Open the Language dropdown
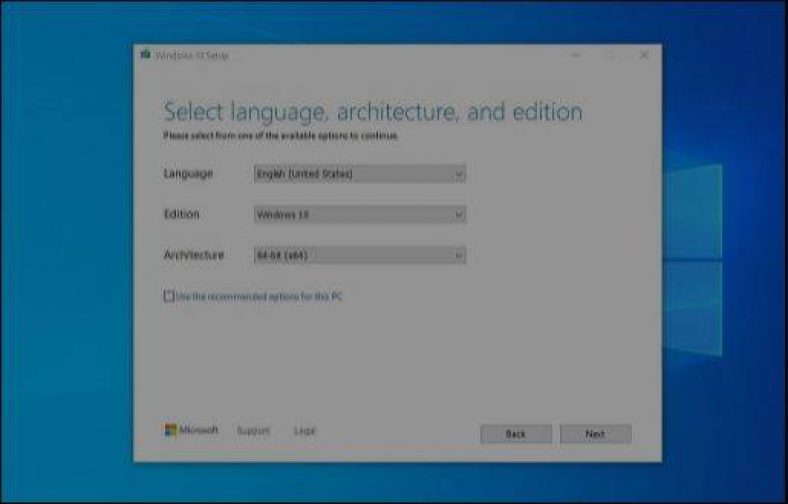The height and width of the screenshot is (504, 788). [x=360, y=174]
